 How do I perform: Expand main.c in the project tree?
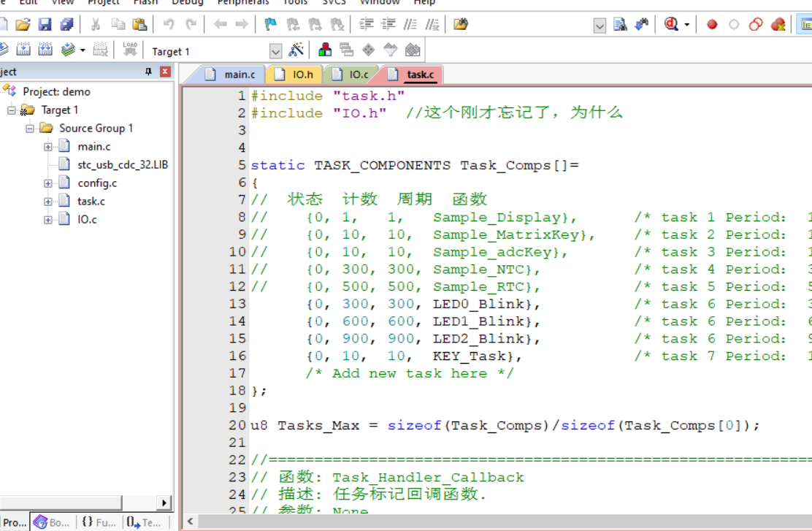[48, 147]
